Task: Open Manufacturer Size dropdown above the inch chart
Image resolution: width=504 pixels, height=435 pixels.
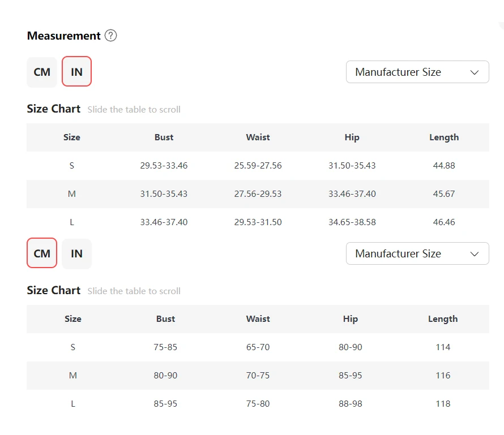Action: (417, 72)
